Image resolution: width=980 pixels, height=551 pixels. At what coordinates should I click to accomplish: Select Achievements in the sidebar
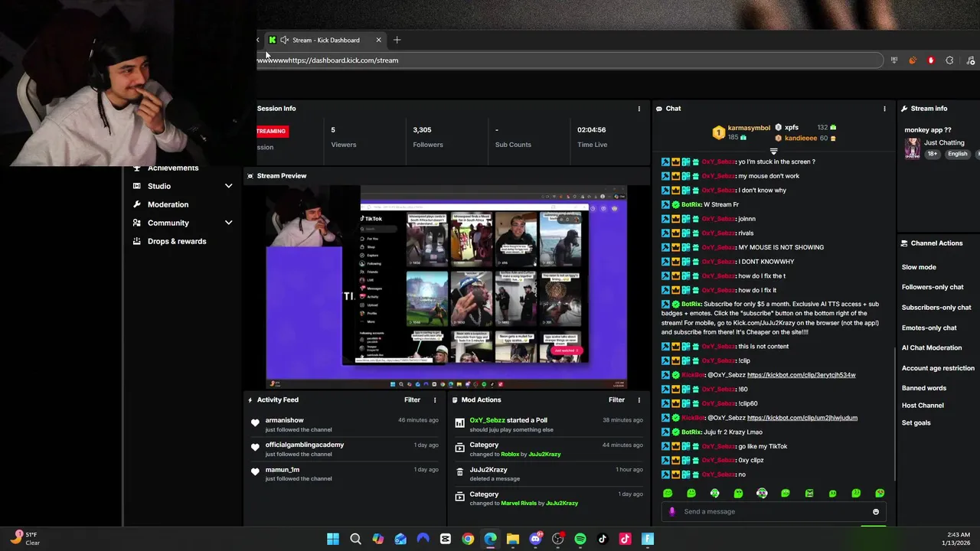click(173, 168)
